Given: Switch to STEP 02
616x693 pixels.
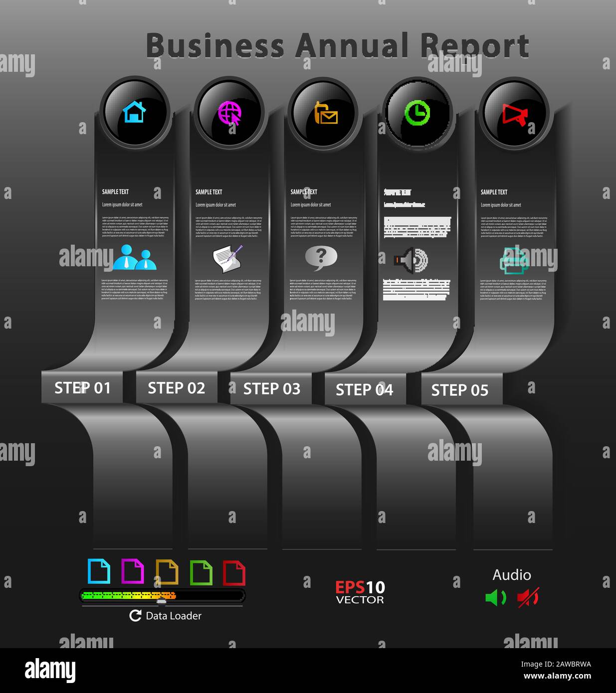Looking at the screenshot, I should click(177, 388).
